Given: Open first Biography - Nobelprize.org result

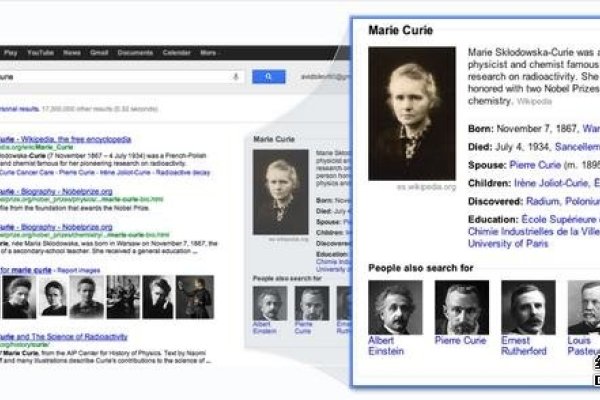Looking at the screenshot, I should pos(56,191).
